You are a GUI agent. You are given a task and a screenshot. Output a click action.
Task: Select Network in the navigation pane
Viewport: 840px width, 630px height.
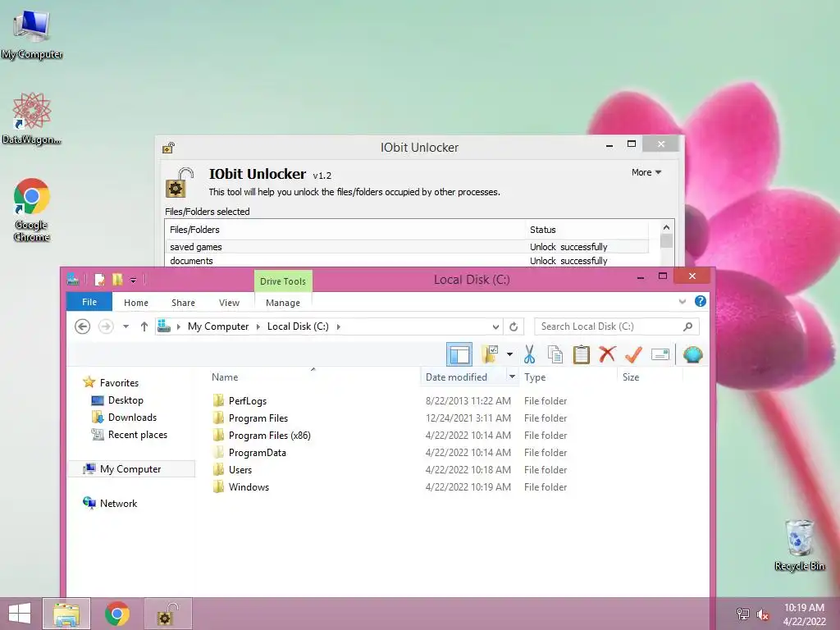pyautogui.click(x=118, y=503)
